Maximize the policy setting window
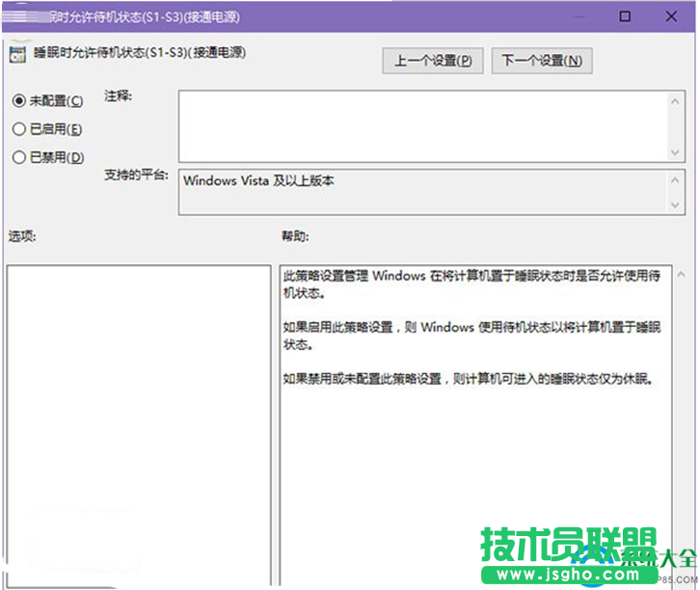 click(625, 16)
